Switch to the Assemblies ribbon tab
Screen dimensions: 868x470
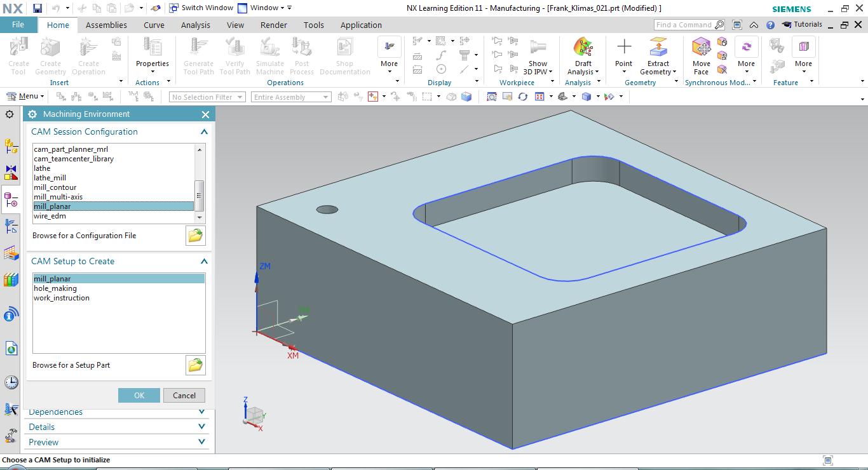click(x=106, y=25)
